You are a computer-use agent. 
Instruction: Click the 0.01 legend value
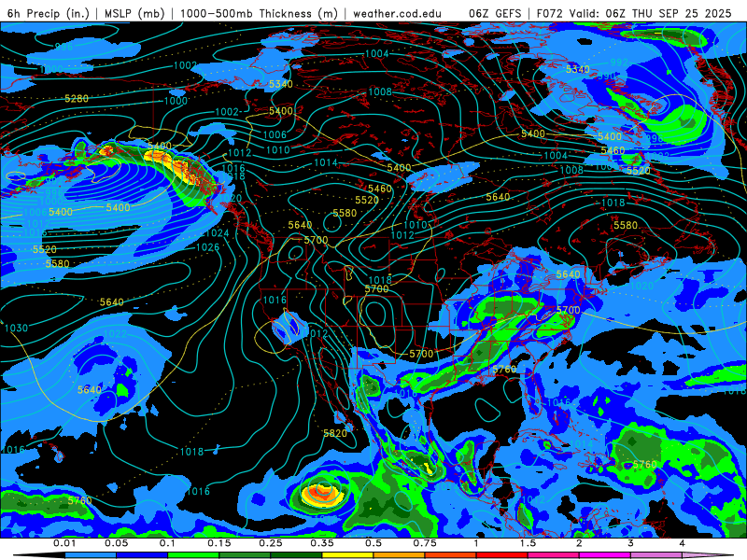tap(64, 543)
